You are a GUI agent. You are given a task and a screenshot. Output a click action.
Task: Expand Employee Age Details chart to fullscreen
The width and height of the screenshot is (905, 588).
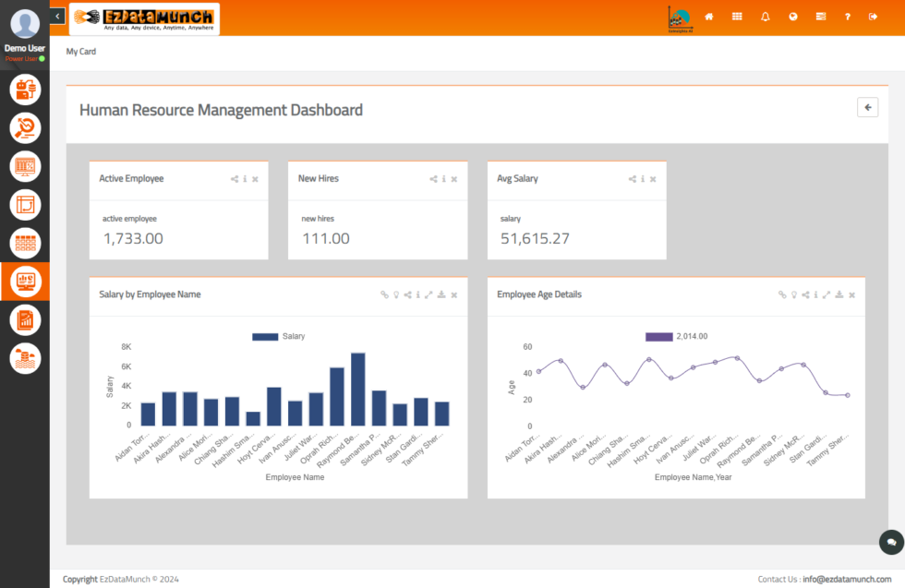827,294
